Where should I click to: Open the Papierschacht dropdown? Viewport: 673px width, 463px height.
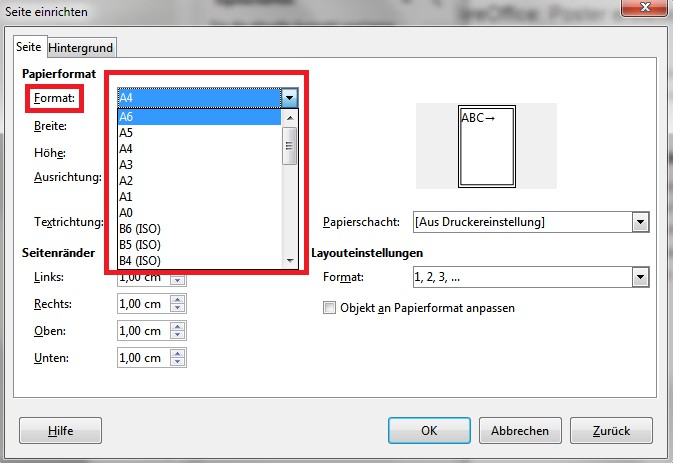click(x=640, y=222)
